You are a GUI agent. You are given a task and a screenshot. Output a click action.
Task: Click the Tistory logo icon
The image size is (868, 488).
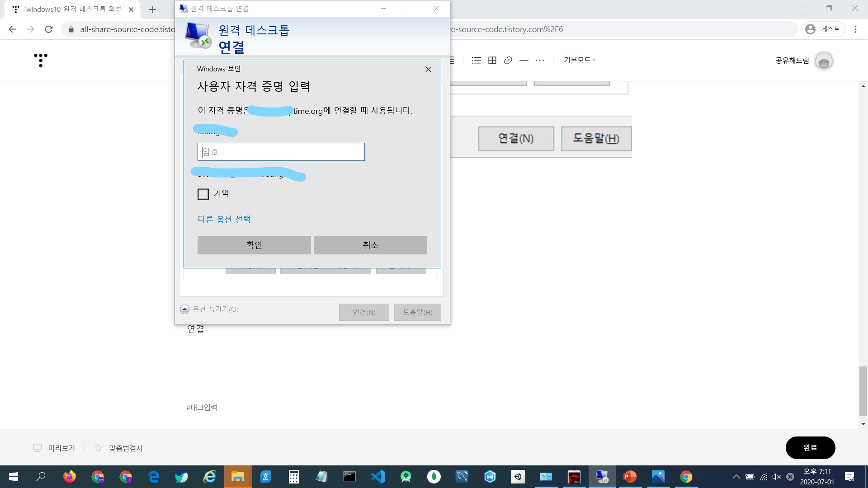[x=41, y=60]
